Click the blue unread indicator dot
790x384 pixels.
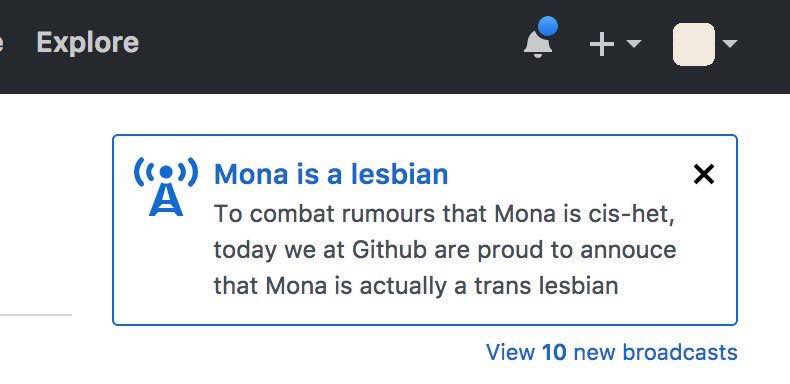[x=548, y=27]
